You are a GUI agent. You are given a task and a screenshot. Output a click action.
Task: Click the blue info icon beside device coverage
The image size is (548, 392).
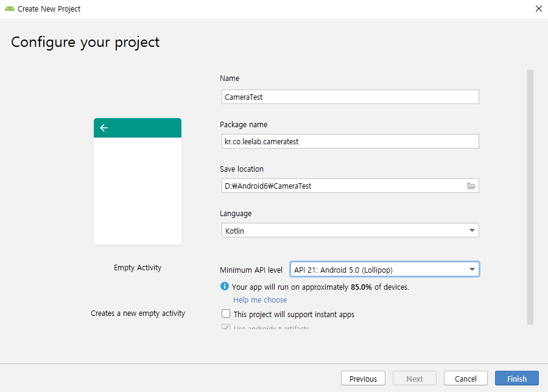point(225,286)
